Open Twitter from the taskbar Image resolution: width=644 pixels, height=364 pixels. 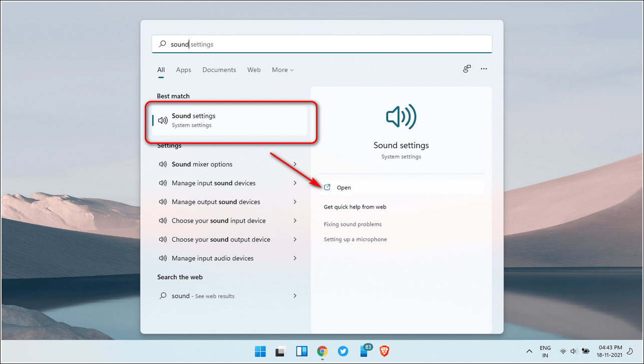tap(343, 351)
